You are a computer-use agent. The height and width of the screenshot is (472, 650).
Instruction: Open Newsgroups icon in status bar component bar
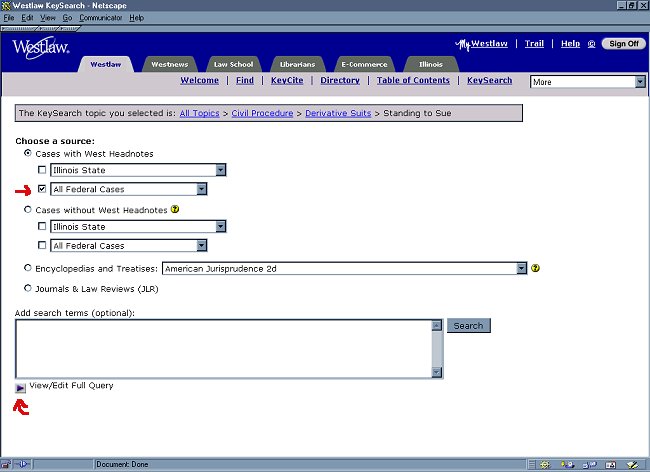click(589, 465)
